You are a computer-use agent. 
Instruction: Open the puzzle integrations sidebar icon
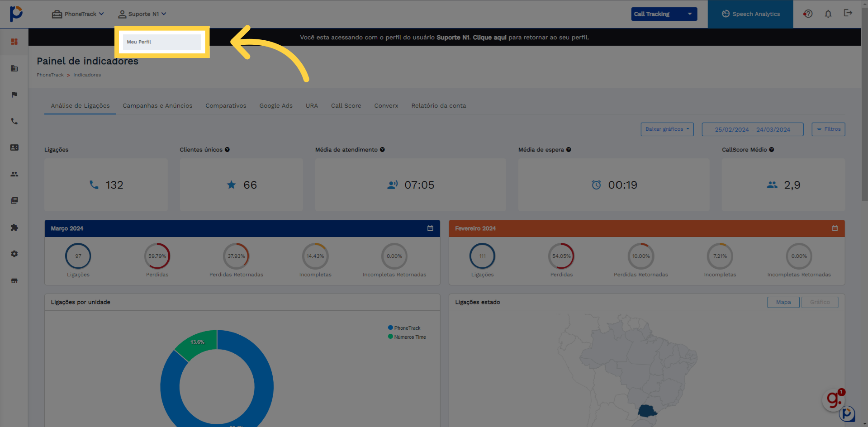coord(14,227)
